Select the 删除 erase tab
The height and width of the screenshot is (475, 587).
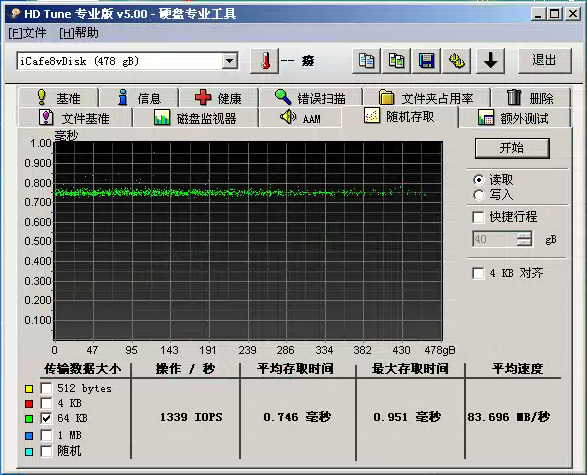530,98
